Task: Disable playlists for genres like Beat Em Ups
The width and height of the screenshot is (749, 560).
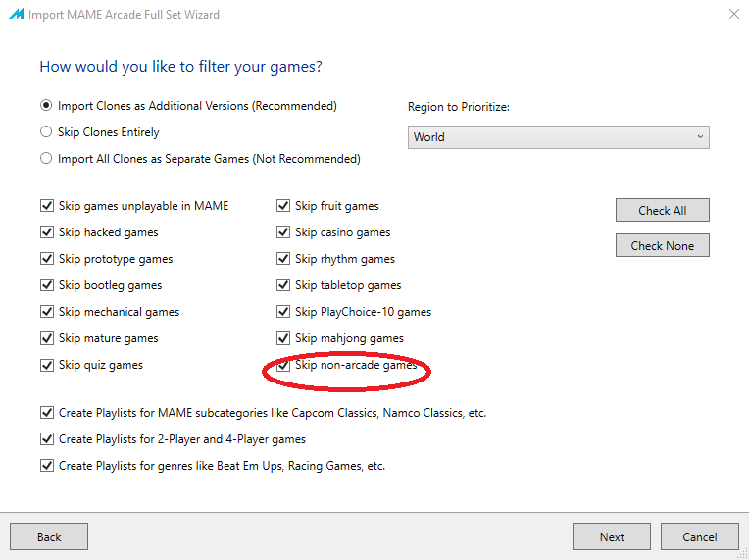Action: 47,466
